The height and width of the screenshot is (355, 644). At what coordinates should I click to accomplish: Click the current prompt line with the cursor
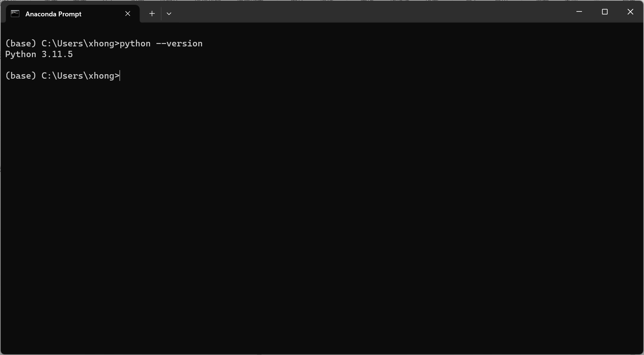pyautogui.click(x=62, y=76)
